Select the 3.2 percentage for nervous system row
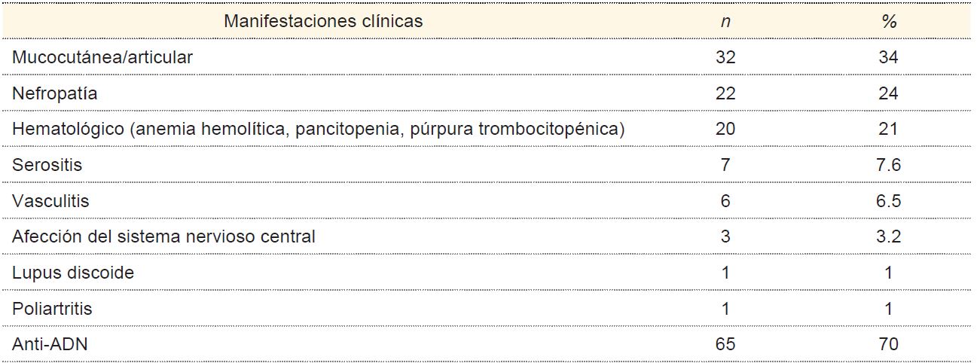The image size is (980, 363). point(889,236)
